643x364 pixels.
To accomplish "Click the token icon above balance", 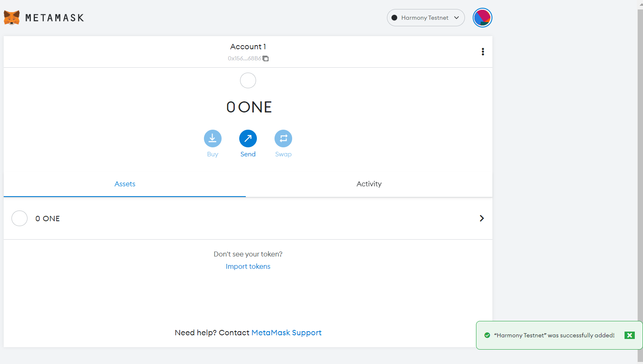I will (248, 80).
